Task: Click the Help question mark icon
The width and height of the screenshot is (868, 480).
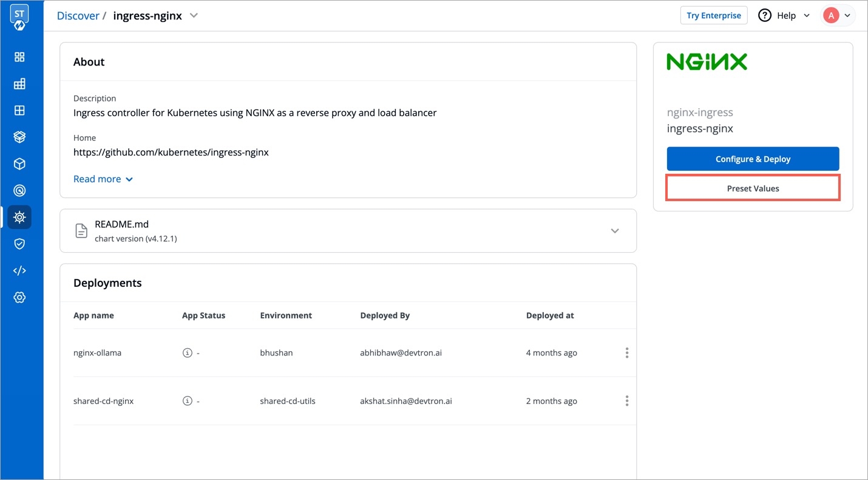Action: 765,16
